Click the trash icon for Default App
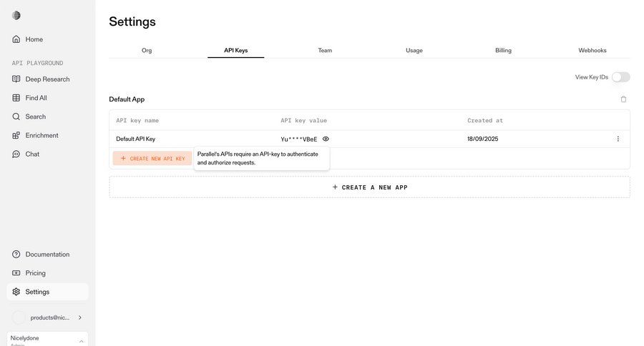This screenshot has height=346, width=644. pos(623,99)
